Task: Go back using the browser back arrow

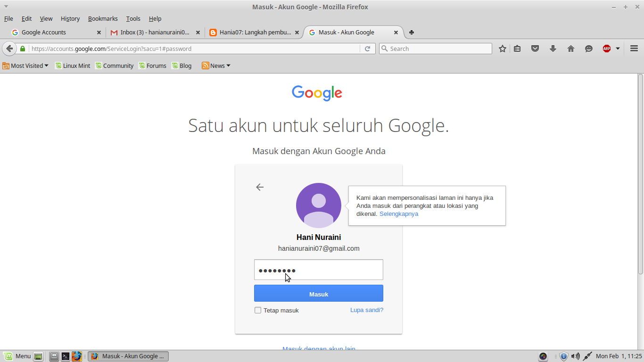Action: (9, 49)
